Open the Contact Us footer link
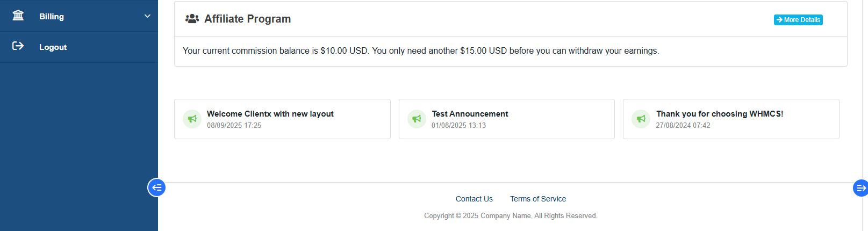This screenshot has width=868, height=231. [x=474, y=199]
